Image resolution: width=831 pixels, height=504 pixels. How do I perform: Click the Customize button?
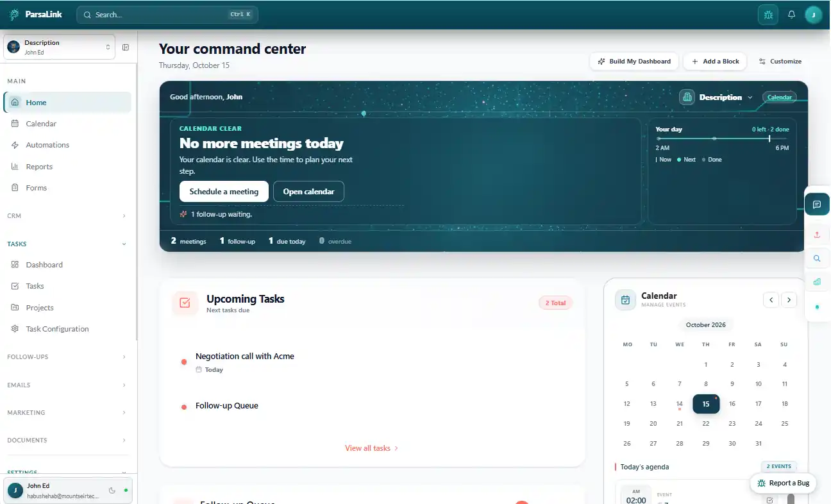780,62
